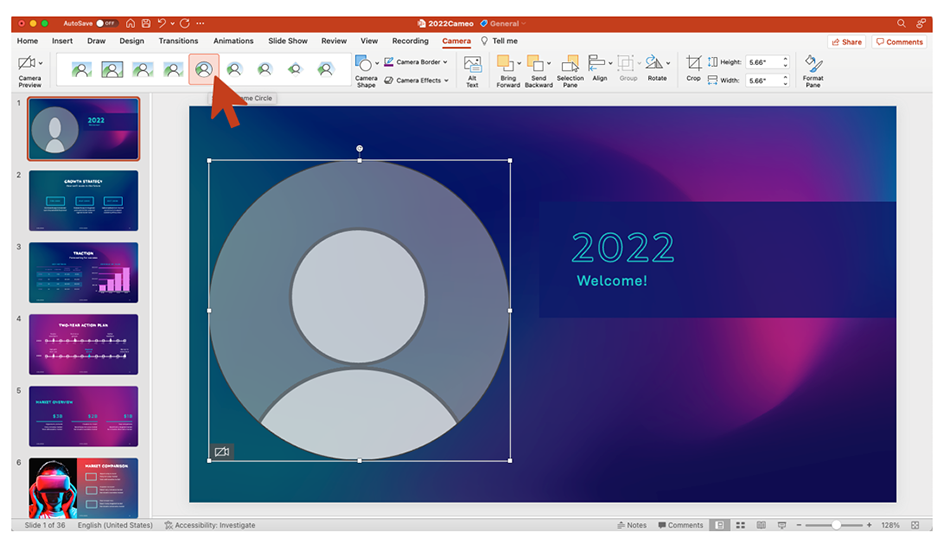Click the Search magnifier in title bar

(x=901, y=23)
